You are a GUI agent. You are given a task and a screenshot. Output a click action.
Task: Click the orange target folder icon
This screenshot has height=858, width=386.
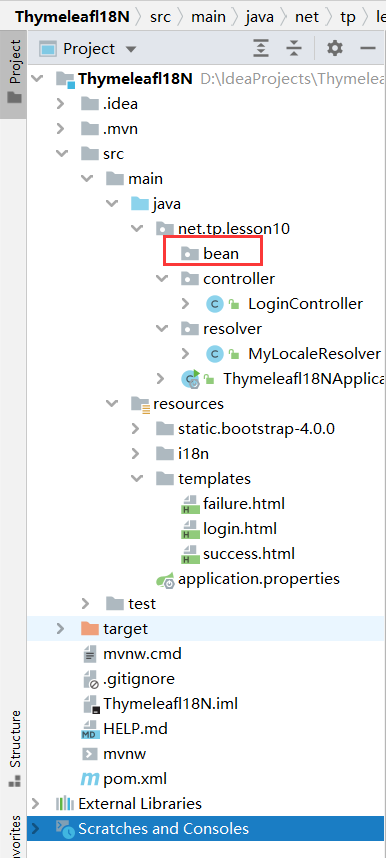point(90,629)
